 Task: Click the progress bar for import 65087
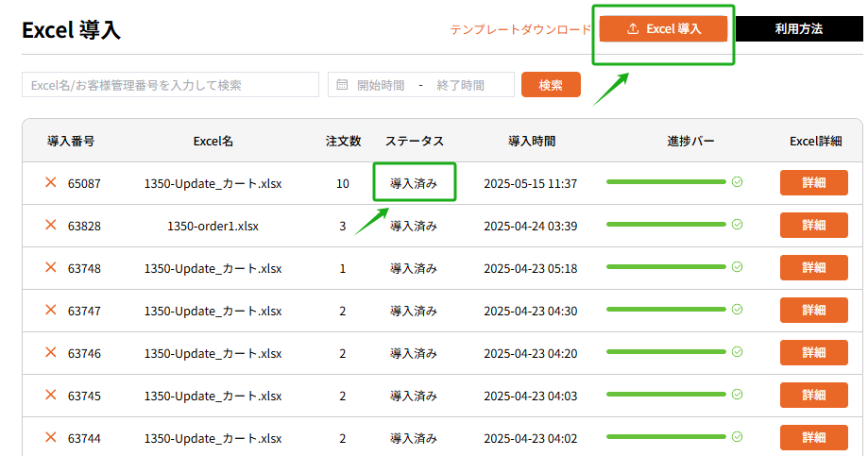point(666,181)
